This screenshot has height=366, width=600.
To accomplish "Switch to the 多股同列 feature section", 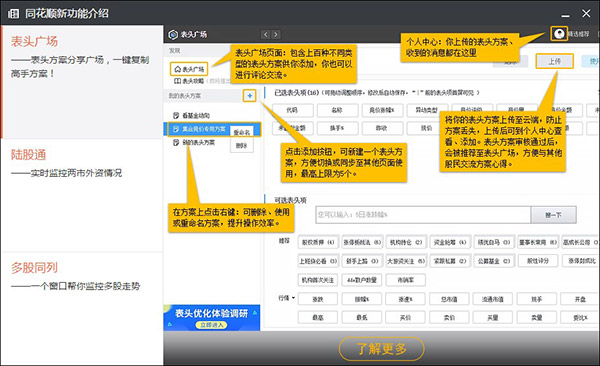I will 82,308.
